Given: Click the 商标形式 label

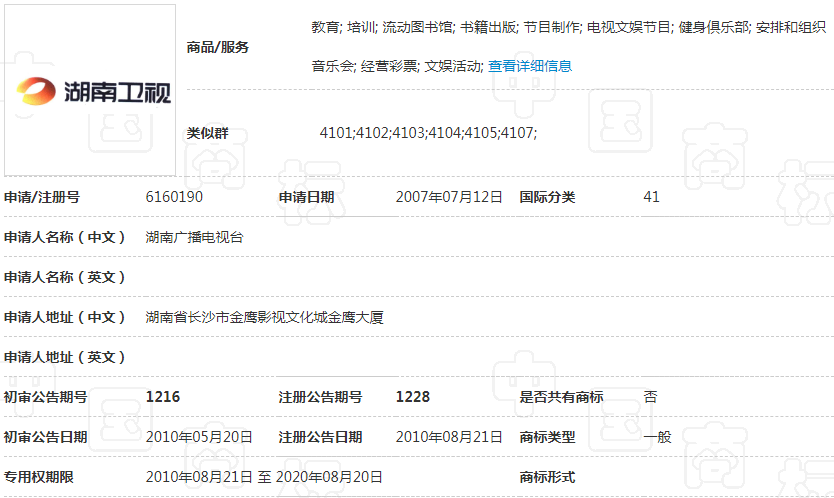Looking at the screenshot, I should point(547,477).
